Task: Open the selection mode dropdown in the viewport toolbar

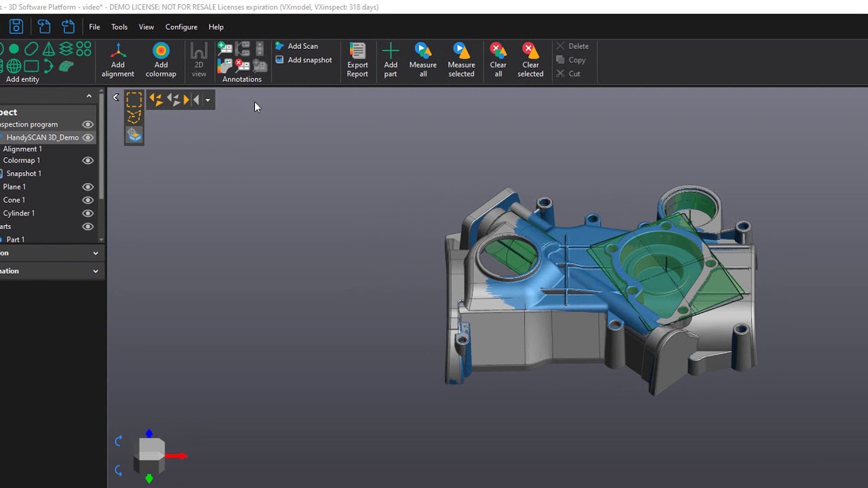Action: point(208,100)
